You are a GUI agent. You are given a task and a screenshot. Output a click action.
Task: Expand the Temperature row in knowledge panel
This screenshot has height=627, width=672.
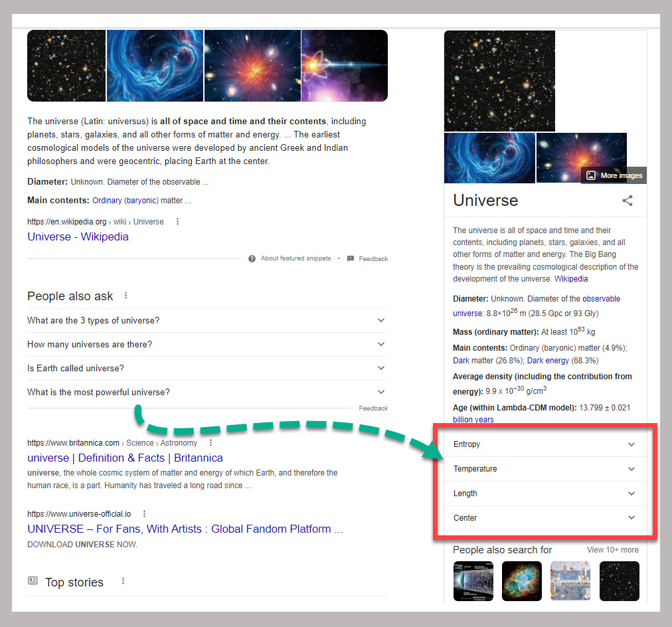(545, 469)
